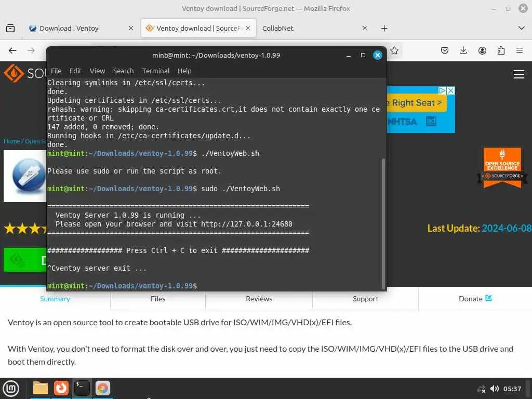Maximize the terminal window

[363, 55]
